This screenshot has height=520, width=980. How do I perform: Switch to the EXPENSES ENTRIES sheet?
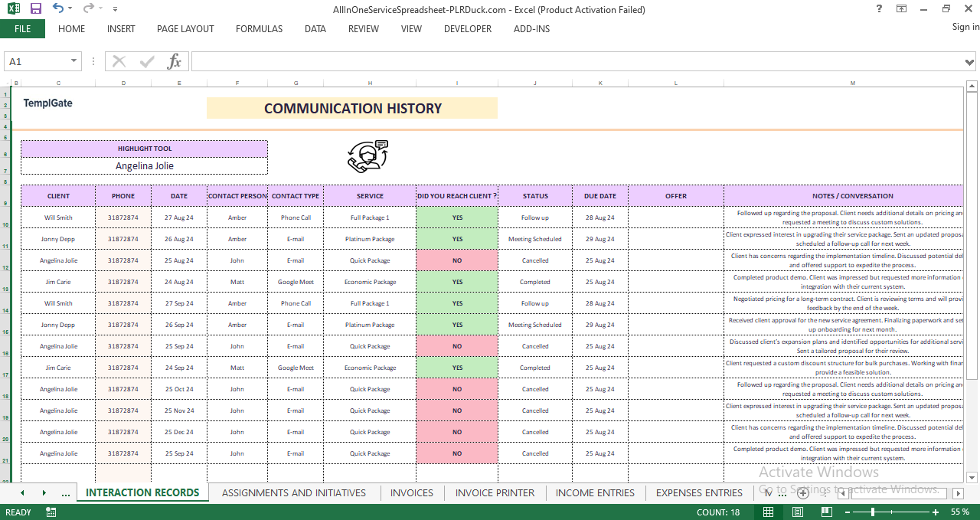[699, 492]
